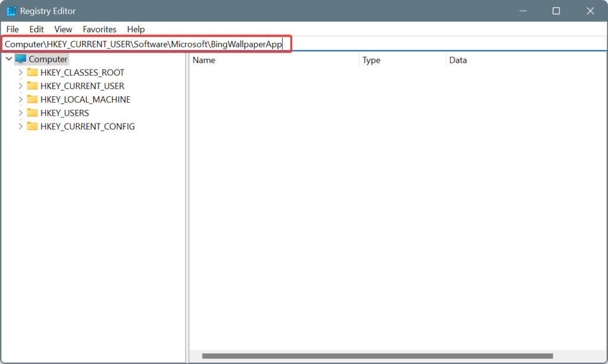This screenshot has height=364, width=608.
Task: Click the horizontal scrollbar in values pane
Action: point(377,356)
